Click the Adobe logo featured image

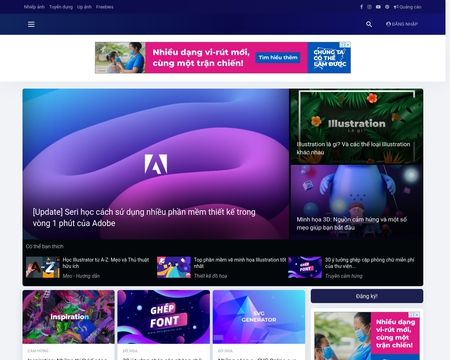tap(156, 164)
